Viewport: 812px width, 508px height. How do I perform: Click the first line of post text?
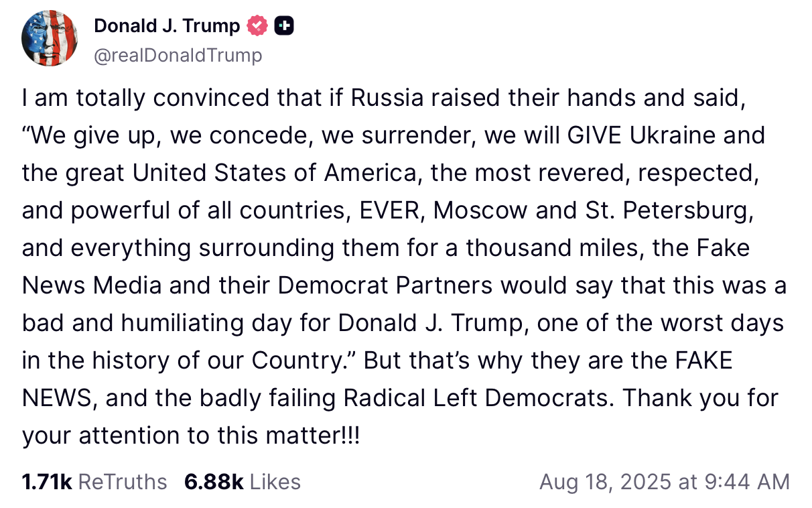(383, 99)
